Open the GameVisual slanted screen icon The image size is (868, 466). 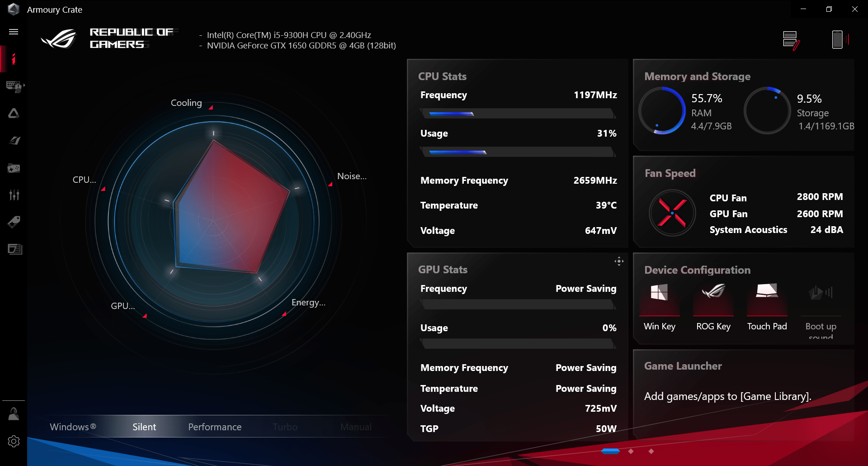[14, 140]
